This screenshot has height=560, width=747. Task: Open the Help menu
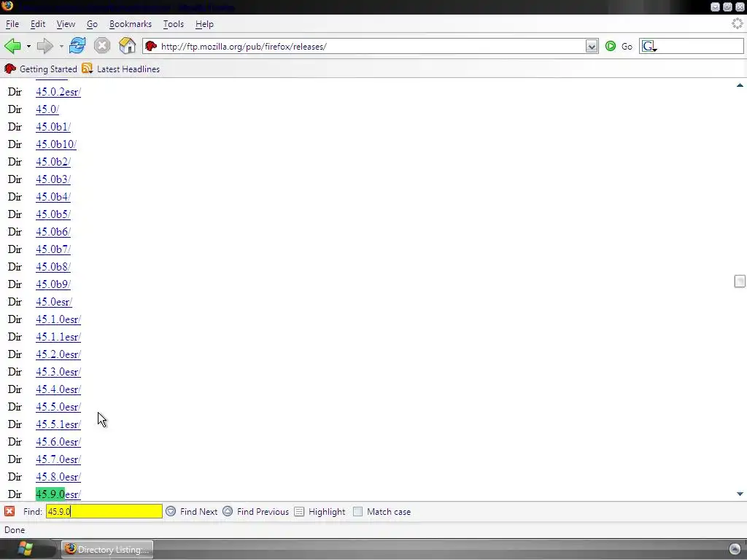pyautogui.click(x=204, y=24)
